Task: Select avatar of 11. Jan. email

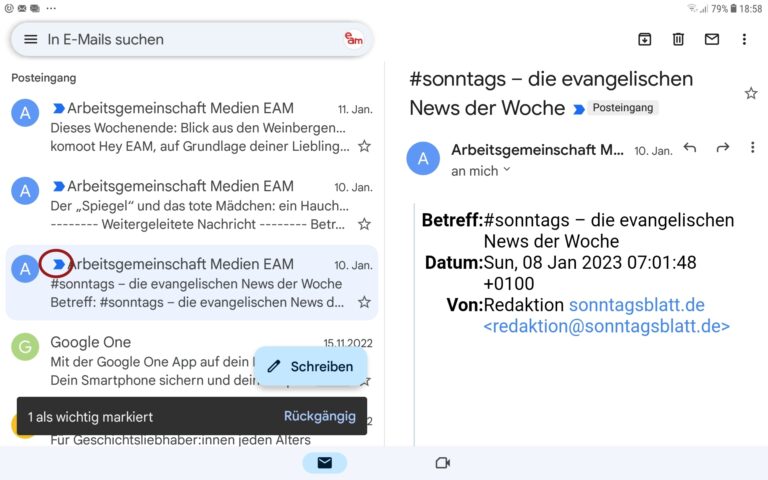Action: (25, 113)
